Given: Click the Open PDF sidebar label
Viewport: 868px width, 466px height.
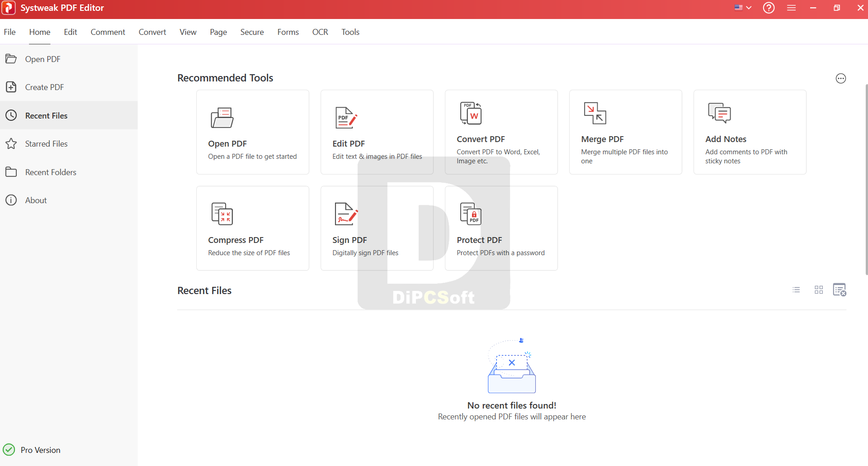Looking at the screenshot, I should click(43, 59).
